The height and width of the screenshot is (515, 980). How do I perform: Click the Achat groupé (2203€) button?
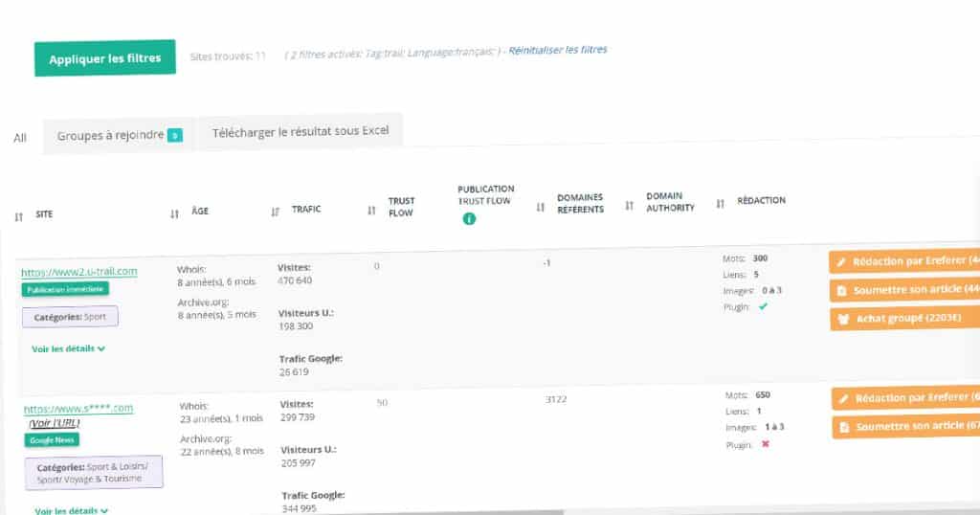(x=905, y=319)
